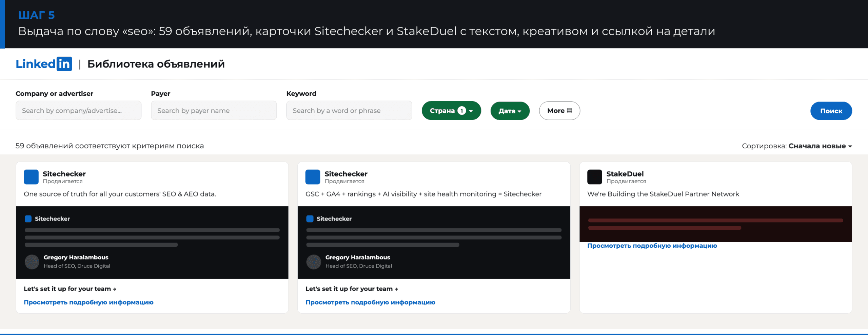
Task: Click the StakeDuel black logo icon
Action: pos(594,177)
